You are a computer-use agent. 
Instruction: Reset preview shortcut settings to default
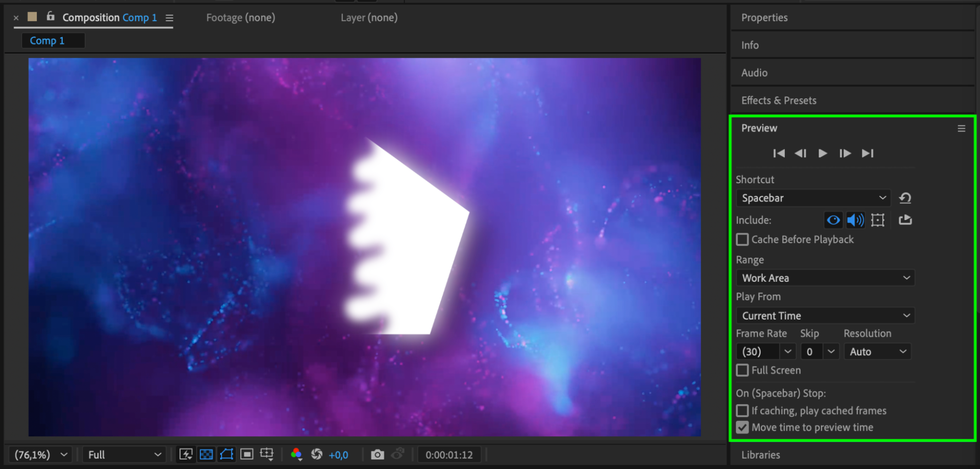click(905, 198)
